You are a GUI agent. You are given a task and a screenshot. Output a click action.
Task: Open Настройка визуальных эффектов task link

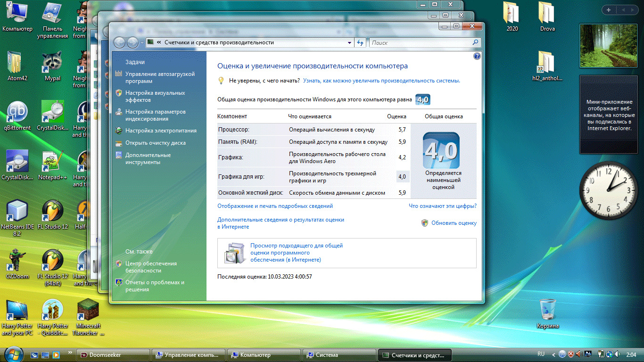(x=155, y=96)
